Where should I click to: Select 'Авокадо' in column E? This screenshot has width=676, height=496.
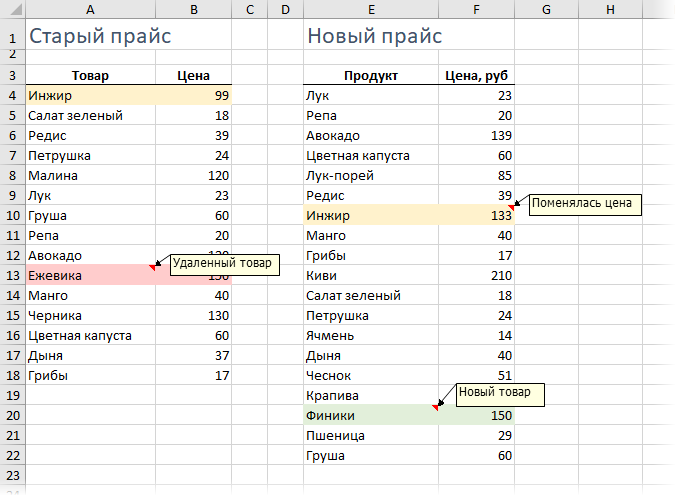coord(371,135)
